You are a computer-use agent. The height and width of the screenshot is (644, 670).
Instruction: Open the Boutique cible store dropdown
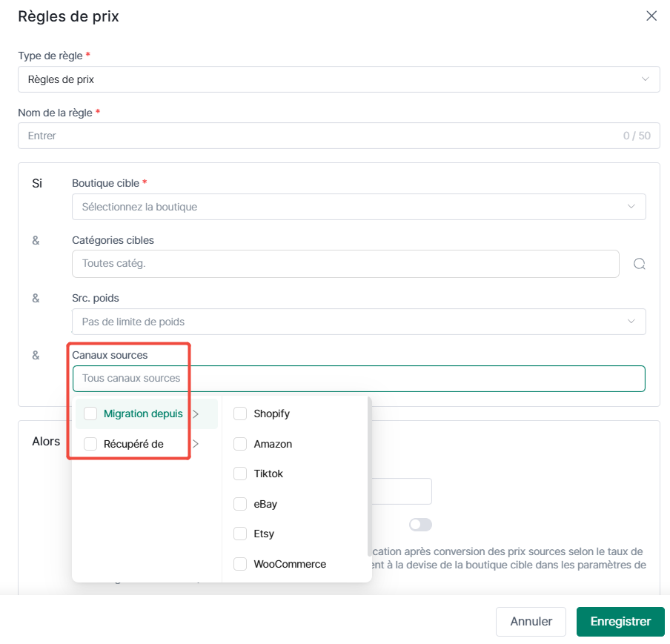tap(359, 207)
